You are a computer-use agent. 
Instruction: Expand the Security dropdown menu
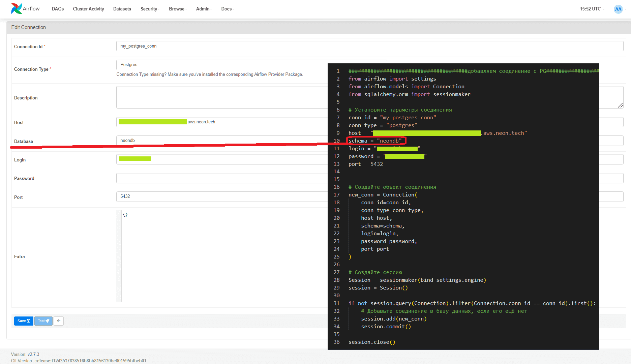[150, 9]
